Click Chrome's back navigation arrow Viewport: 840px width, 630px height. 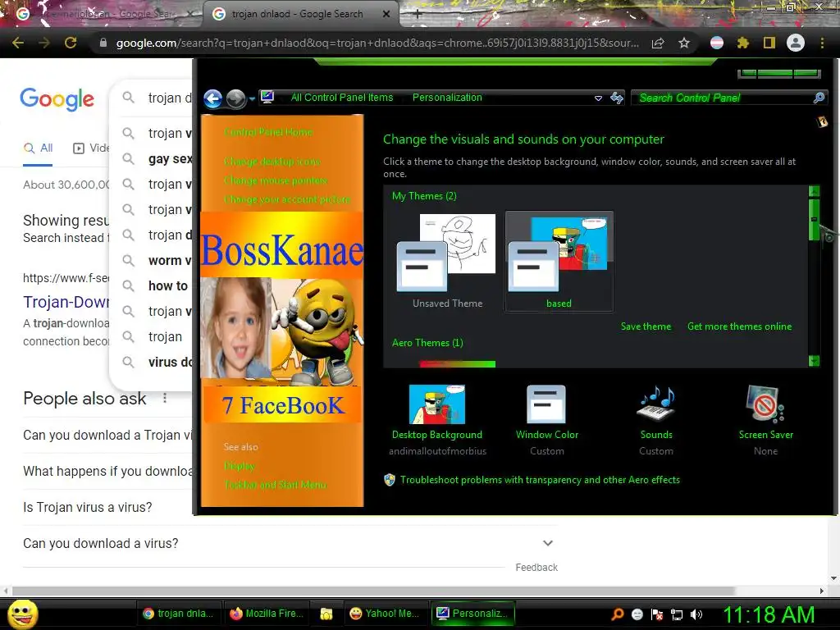point(18,43)
